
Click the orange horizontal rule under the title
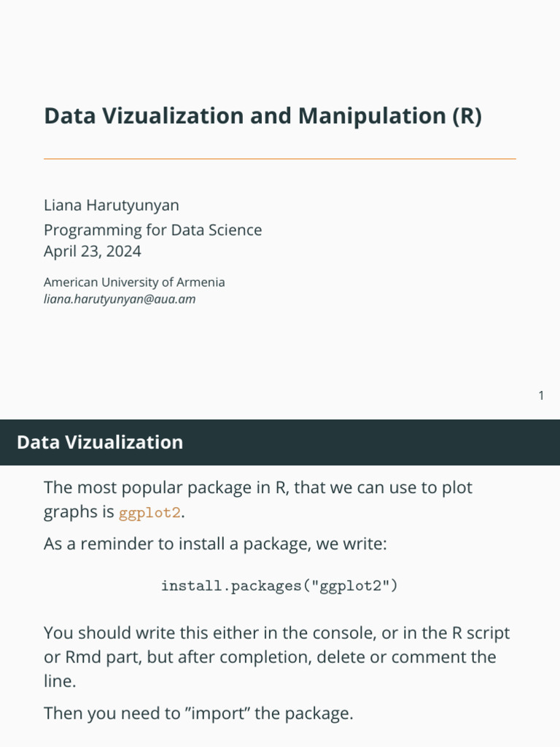(279, 158)
